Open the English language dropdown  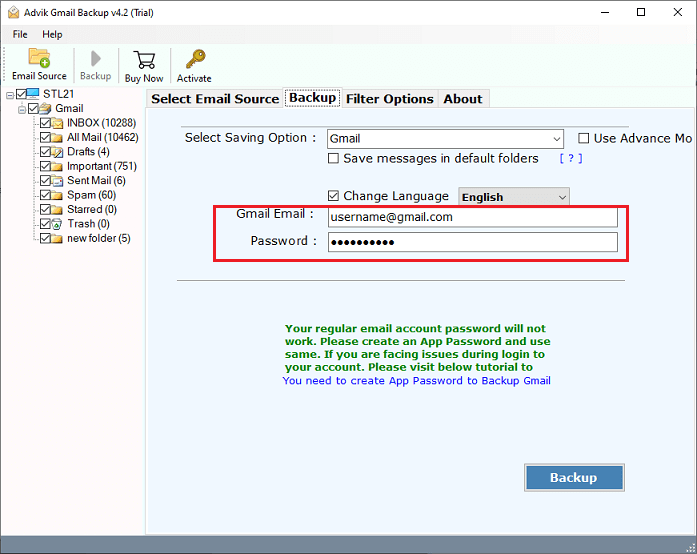(x=514, y=197)
